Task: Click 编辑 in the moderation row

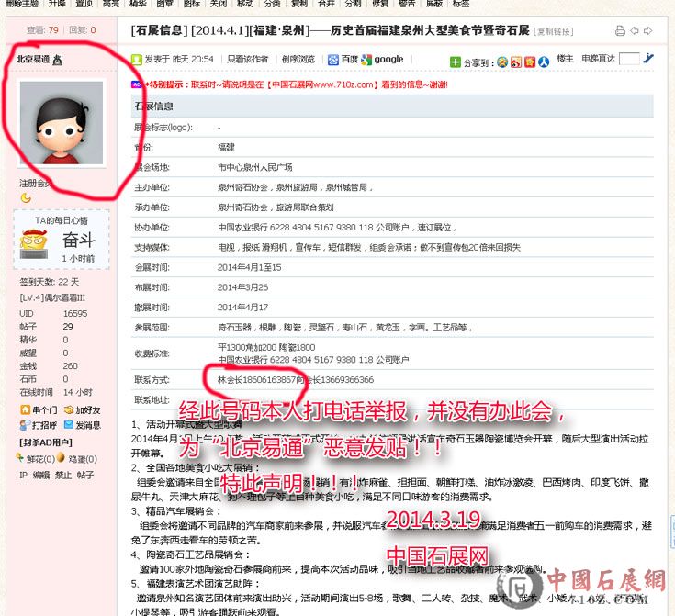Action: (x=41, y=475)
